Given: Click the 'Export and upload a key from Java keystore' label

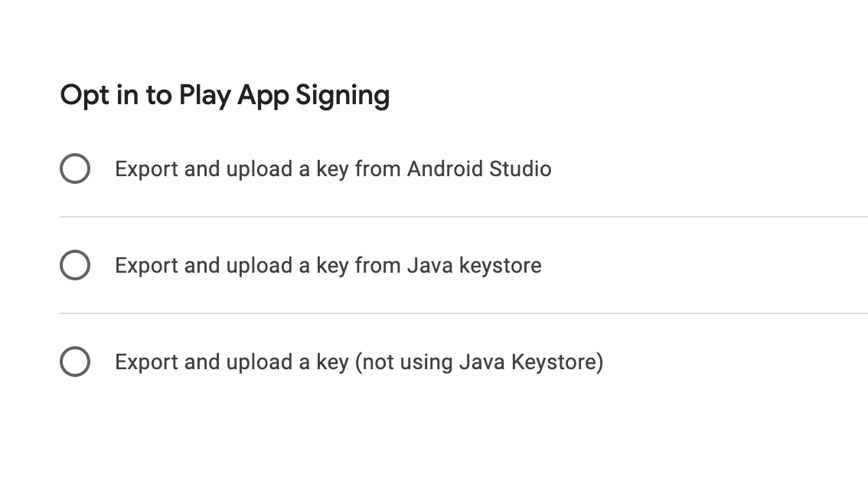Looking at the screenshot, I should point(328,265).
